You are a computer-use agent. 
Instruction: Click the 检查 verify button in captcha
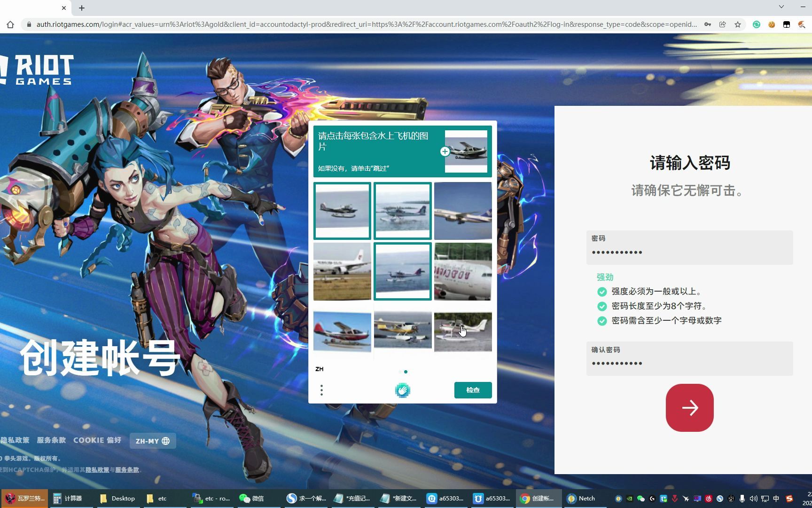tap(473, 390)
